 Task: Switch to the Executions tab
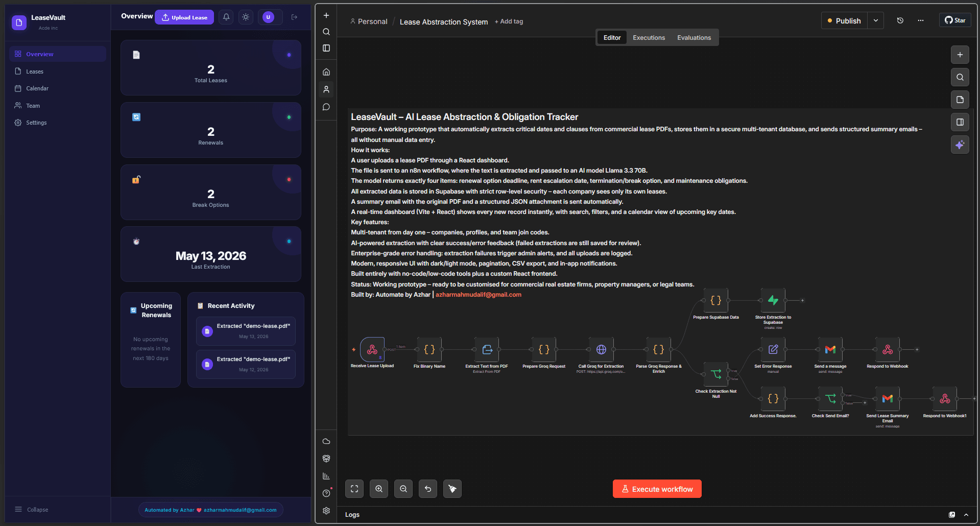(x=649, y=38)
